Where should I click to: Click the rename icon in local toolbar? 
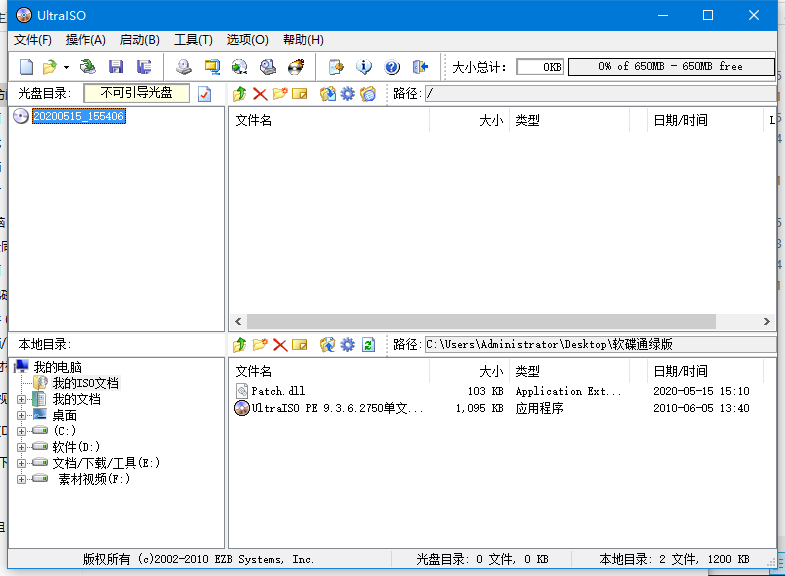(x=299, y=345)
